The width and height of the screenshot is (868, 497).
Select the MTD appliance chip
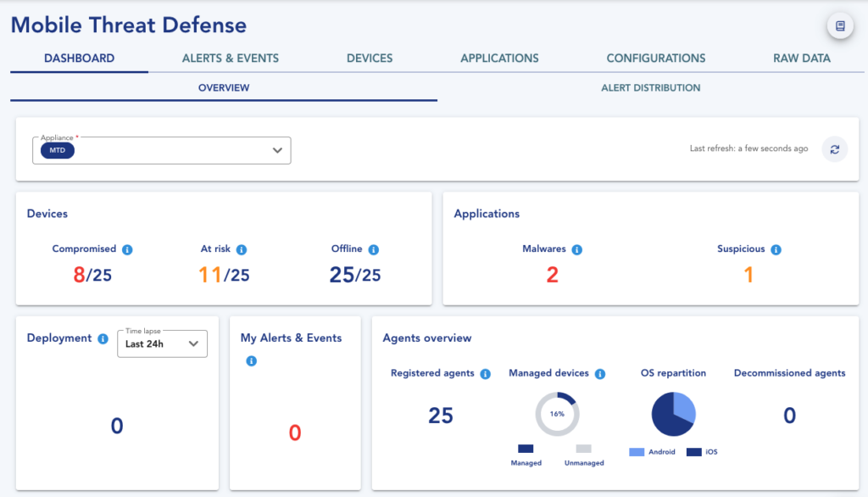pyautogui.click(x=56, y=150)
